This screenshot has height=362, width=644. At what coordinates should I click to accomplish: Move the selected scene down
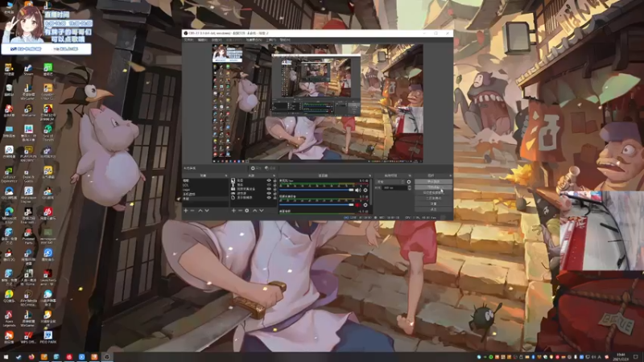point(207,211)
